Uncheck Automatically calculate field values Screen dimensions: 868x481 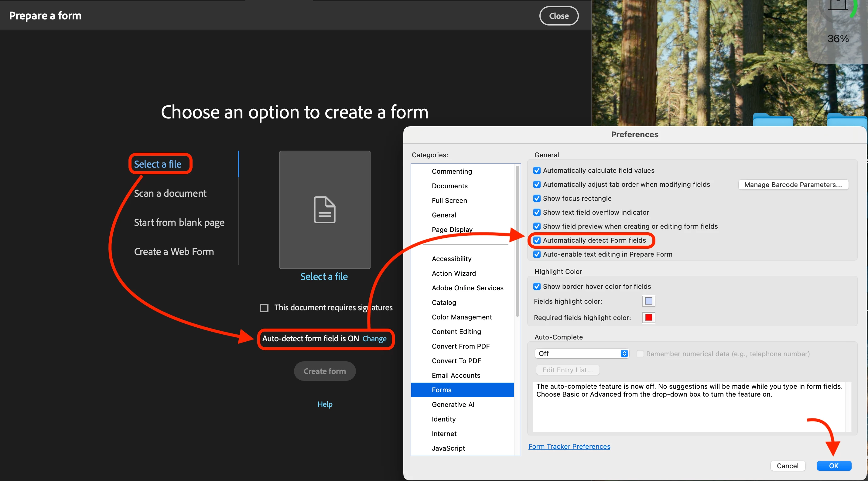pos(537,170)
